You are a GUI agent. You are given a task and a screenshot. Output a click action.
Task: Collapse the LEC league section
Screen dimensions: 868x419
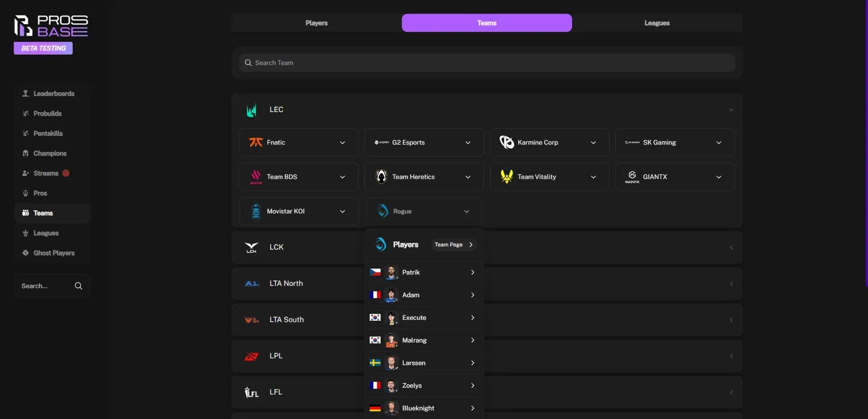point(731,109)
